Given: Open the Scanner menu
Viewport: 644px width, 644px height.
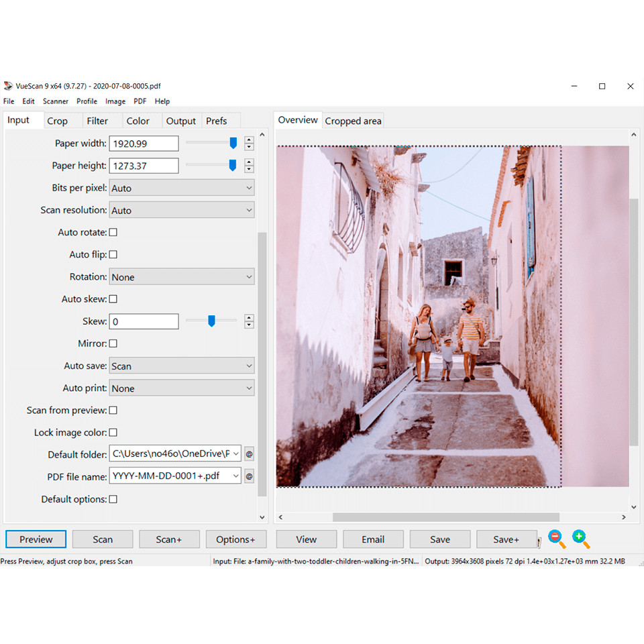Looking at the screenshot, I should [x=56, y=101].
